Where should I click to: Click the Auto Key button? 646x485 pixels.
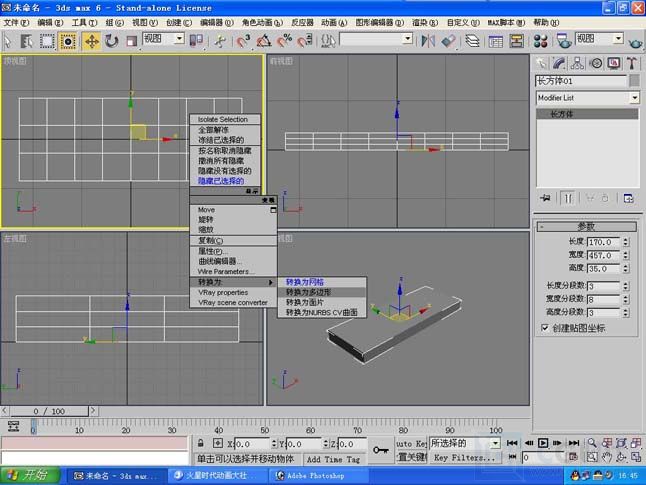click(411, 443)
